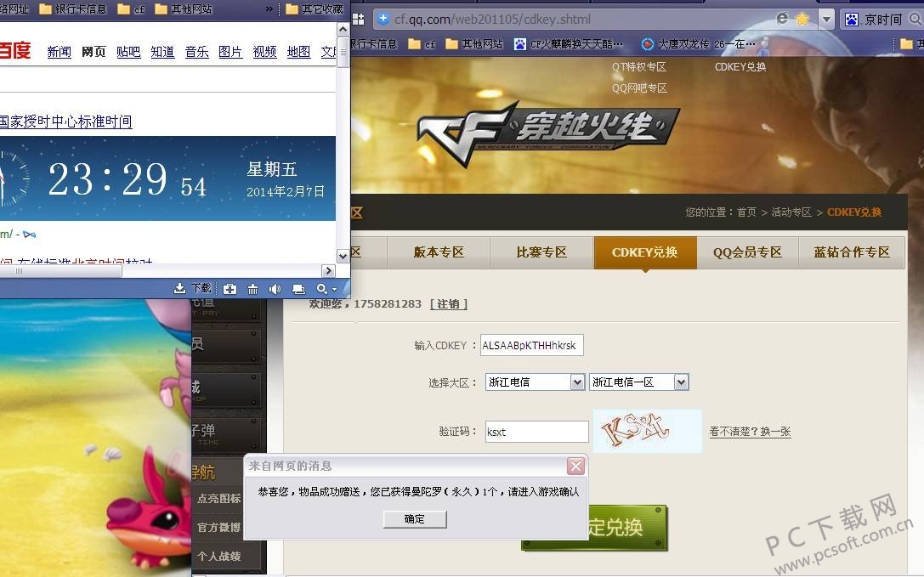Open the 国家授时中心标准时间 result link
The image size is (924, 577).
click(x=65, y=122)
